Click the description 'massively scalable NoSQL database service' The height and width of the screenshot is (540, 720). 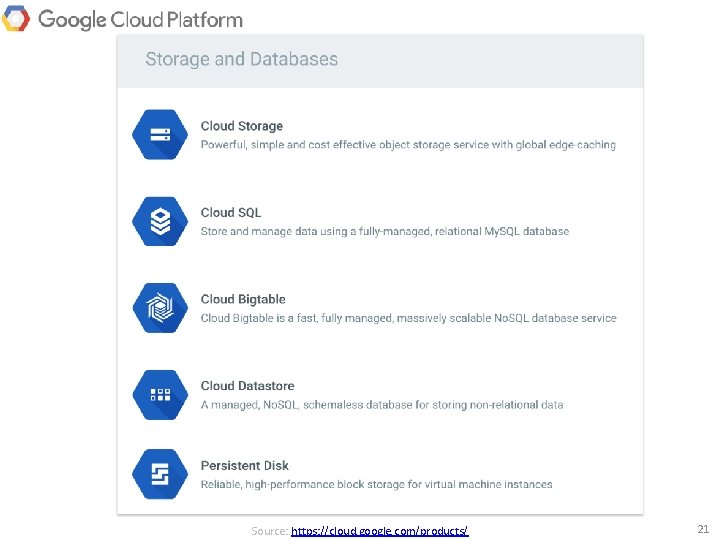coord(409,318)
